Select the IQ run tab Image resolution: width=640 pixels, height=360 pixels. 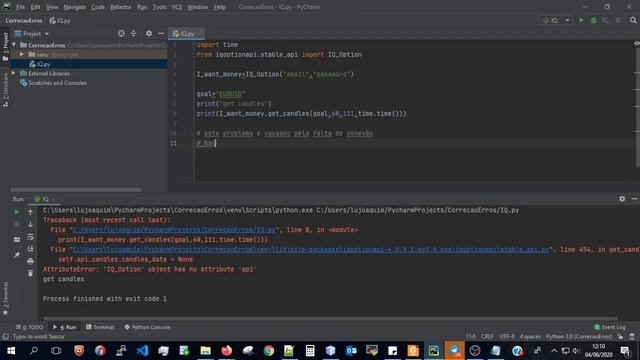(x=44, y=199)
